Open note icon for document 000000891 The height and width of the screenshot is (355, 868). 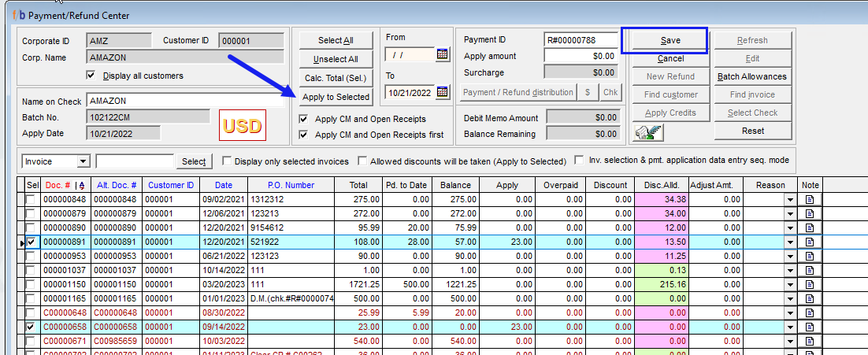(x=810, y=242)
